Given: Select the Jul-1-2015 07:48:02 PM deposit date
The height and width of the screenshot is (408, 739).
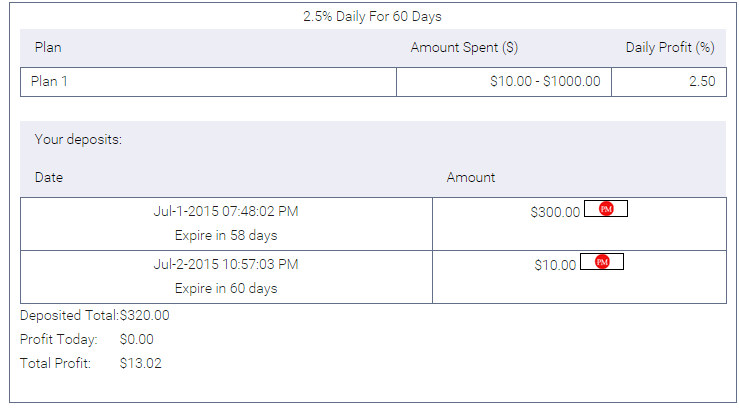Looking at the screenshot, I should tap(226, 212).
